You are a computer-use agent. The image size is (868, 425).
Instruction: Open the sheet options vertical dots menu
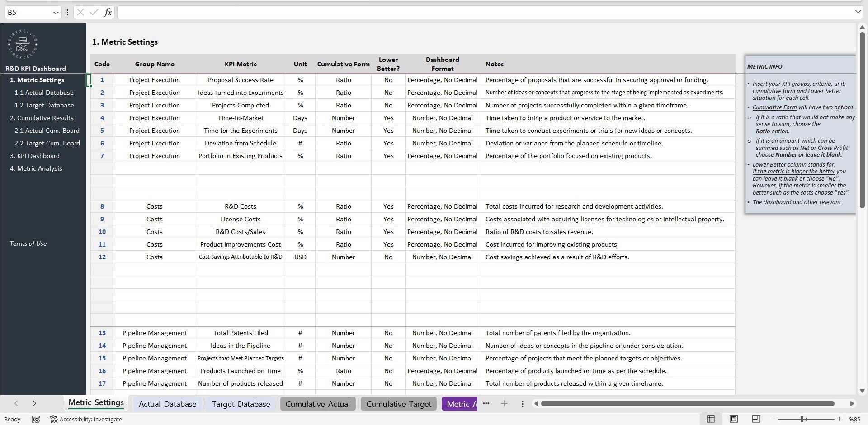(x=523, y=404)
